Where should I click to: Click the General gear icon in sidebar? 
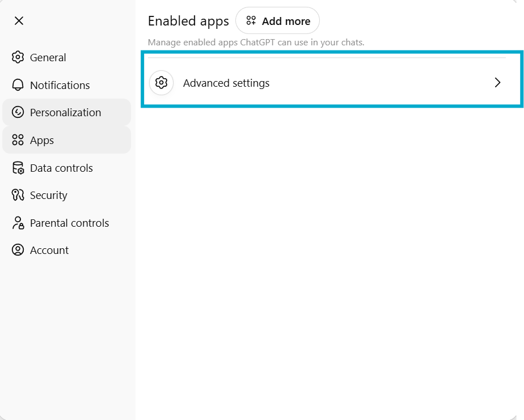click(18, 57)
